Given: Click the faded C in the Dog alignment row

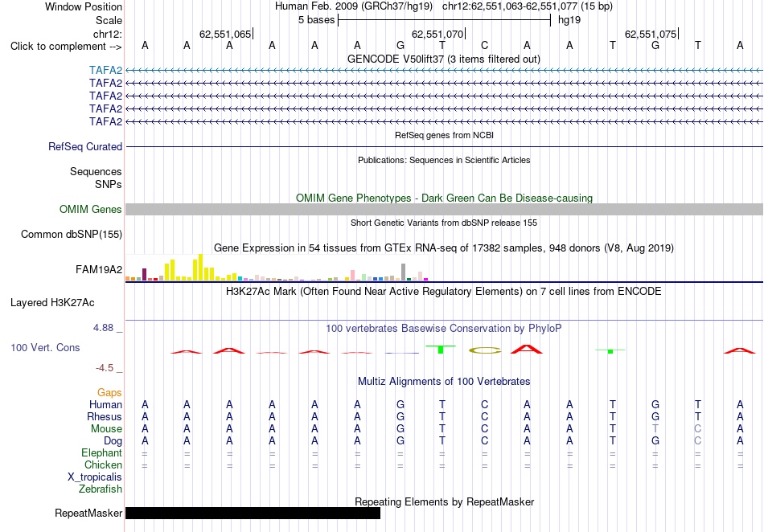Looking at the screenshot, I should click(x=698, y=440).
